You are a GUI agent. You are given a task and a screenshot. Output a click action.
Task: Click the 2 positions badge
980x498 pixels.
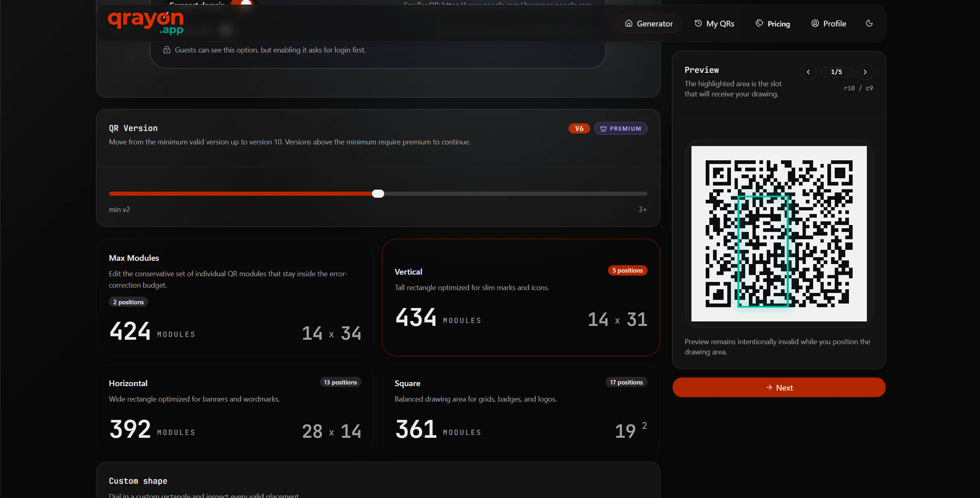point(128,302)
